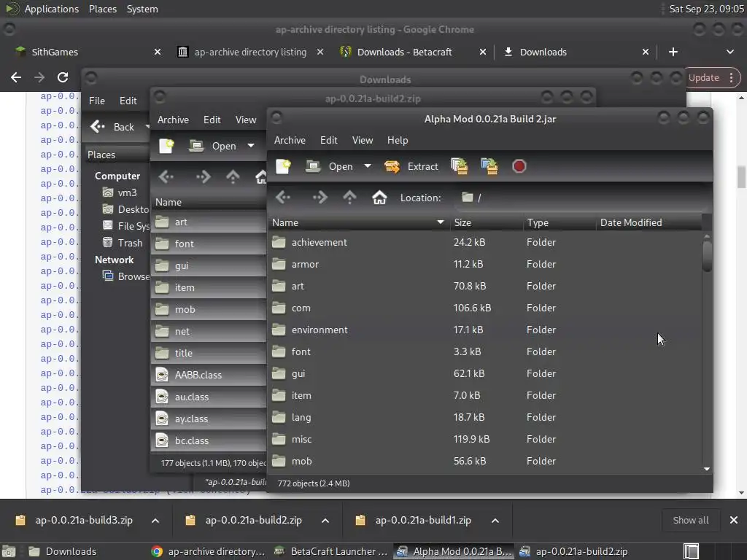Open File menu in Downloads file manager
Screen dimensions: 747x560
[97, 101]
